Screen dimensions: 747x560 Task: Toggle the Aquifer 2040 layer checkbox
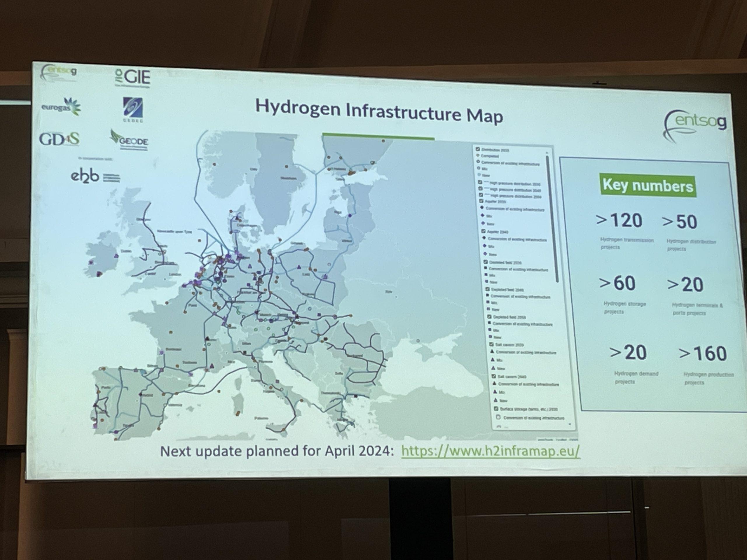click(x=483, y=231)
